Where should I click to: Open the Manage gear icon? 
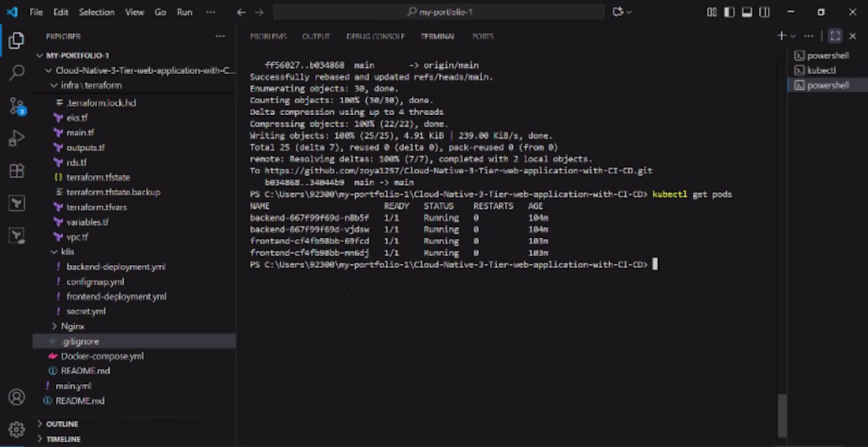pos(17,429)
